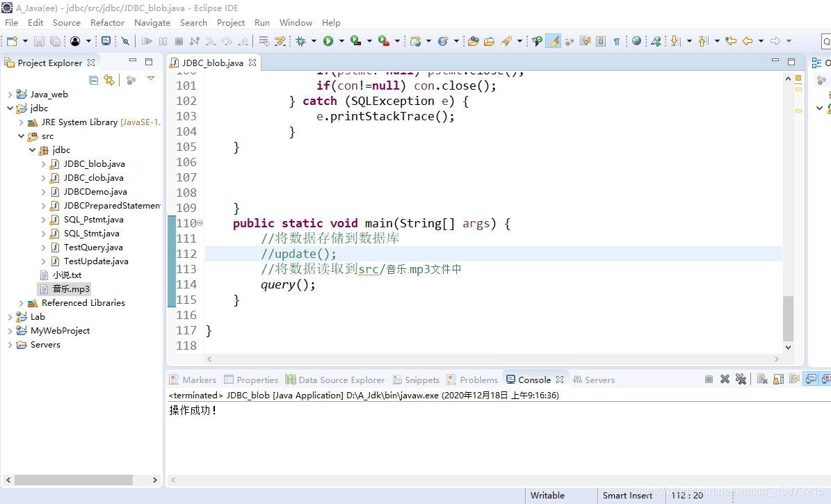Toggle Show Console on Standard Out
The height and width of the screenshot is (504, 831).
[x=811, y=379]
